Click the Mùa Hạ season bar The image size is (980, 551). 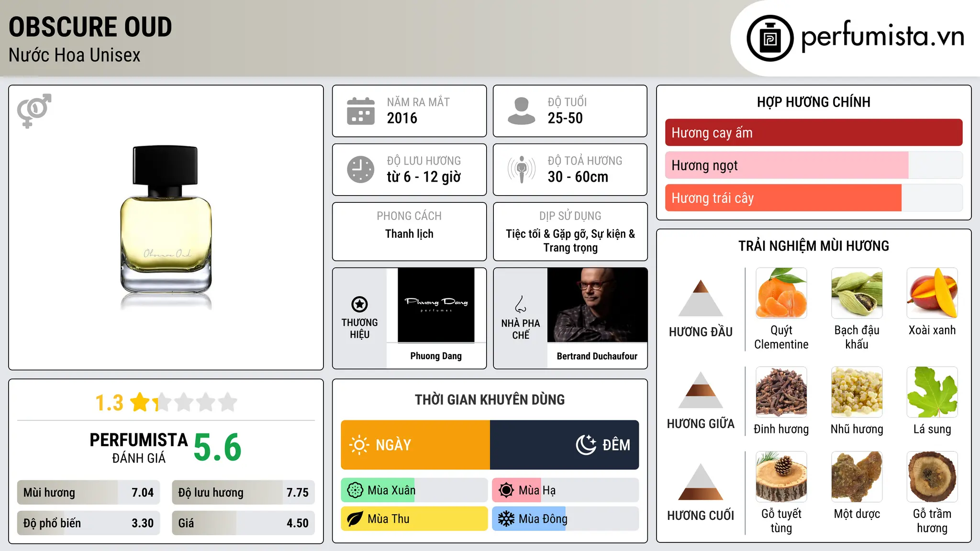[566, 490]
